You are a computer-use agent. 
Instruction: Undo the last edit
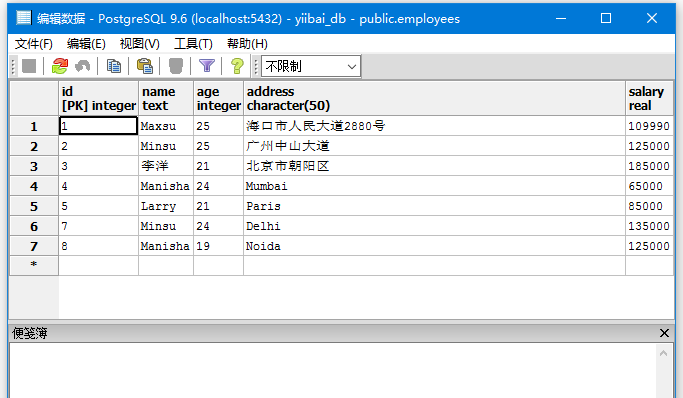pos(82,66)
